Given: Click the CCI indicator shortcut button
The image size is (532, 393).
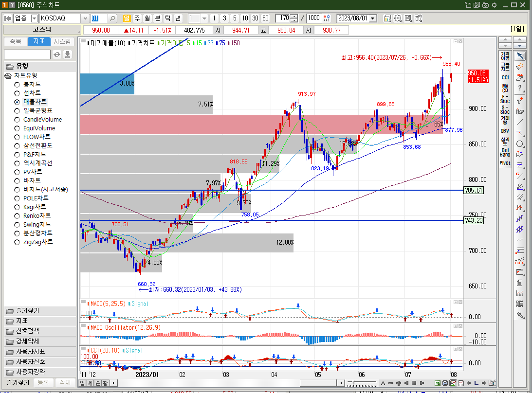Looking at the screenshot, I should click(505, 77).
